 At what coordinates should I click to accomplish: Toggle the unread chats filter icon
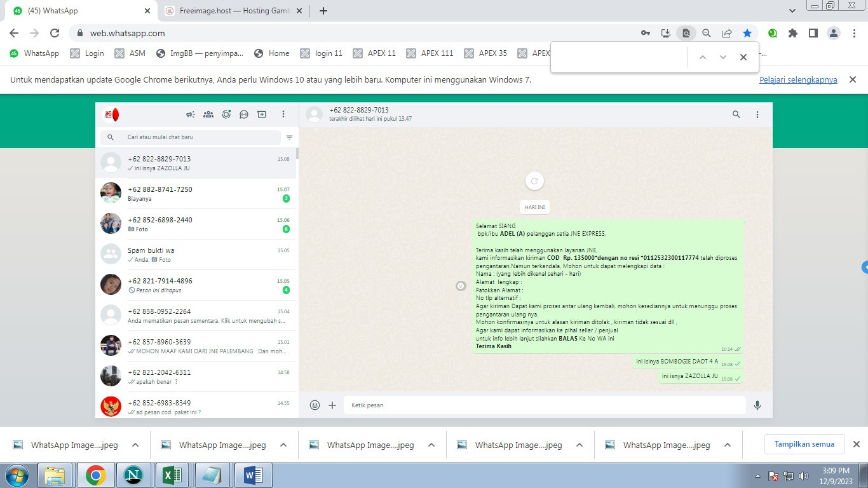pos(290,137)
